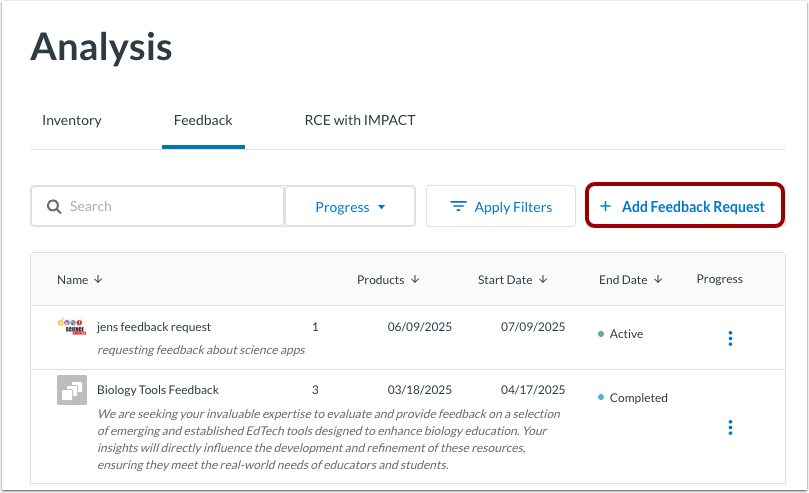The height and width of the screenshot is (493, 809).
Task: Click the Biology Tools description paragraph
Action: click(329, 439)
